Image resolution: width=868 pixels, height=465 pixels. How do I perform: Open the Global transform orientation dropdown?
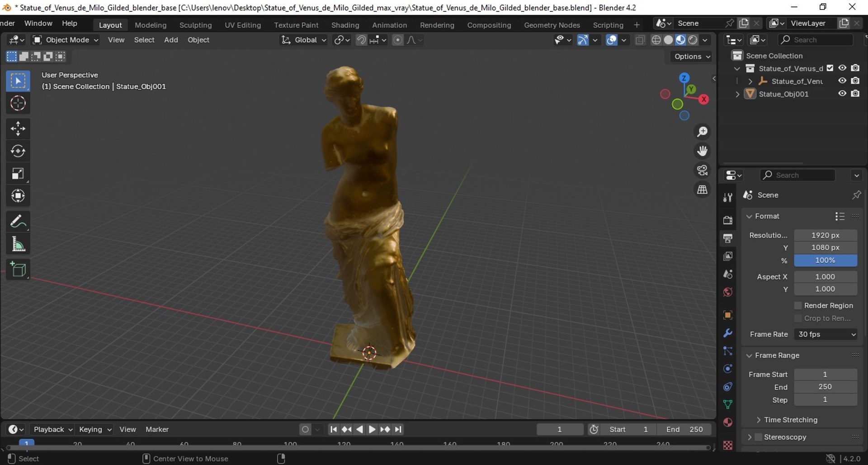click(303, 40)
